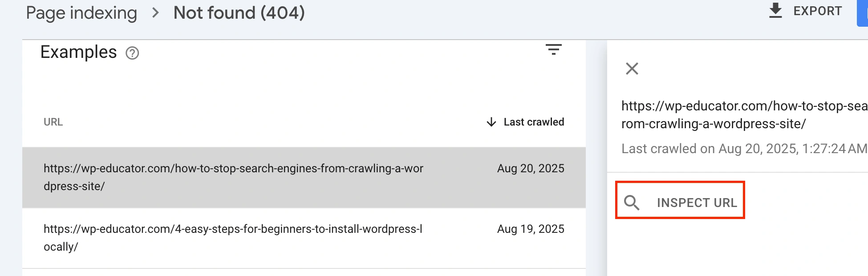Sort by the Last crawled column header
The height and width of the screenshot is (276, 868).
pos(534,122)
